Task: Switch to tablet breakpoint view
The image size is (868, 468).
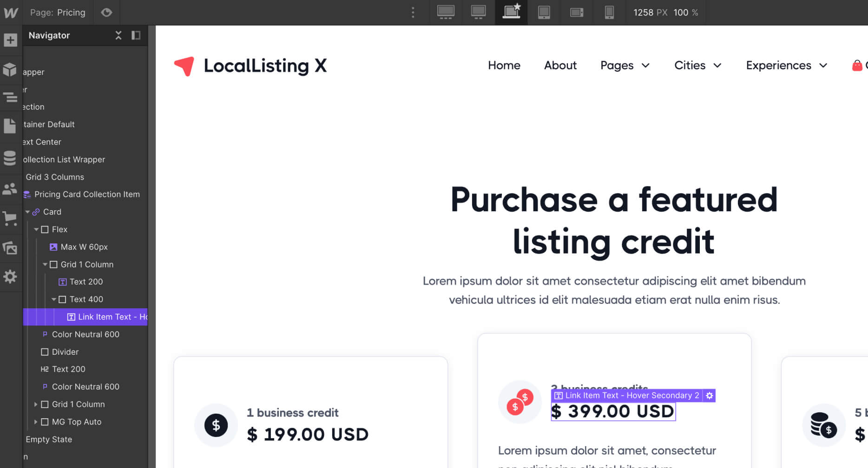Action: [x=544, y=13]
